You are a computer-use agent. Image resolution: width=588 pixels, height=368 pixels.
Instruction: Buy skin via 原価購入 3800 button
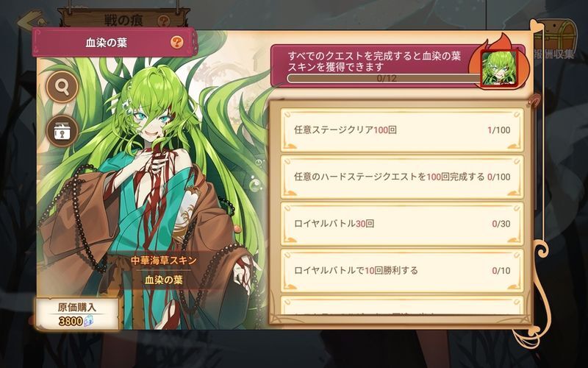[x=77, y=314]
